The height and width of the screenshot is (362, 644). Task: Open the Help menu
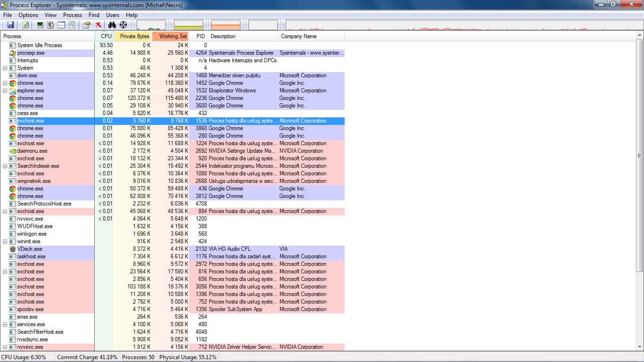pyautogui.click(x=132, y=15)
